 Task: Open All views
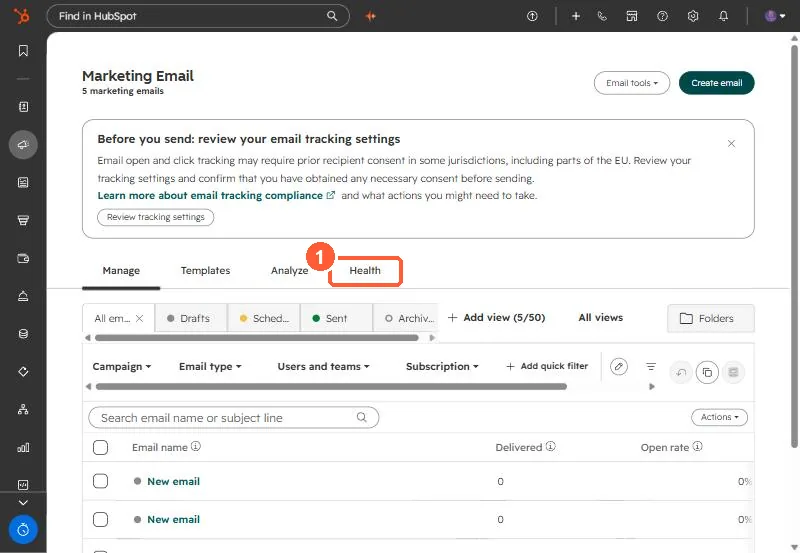601,317
